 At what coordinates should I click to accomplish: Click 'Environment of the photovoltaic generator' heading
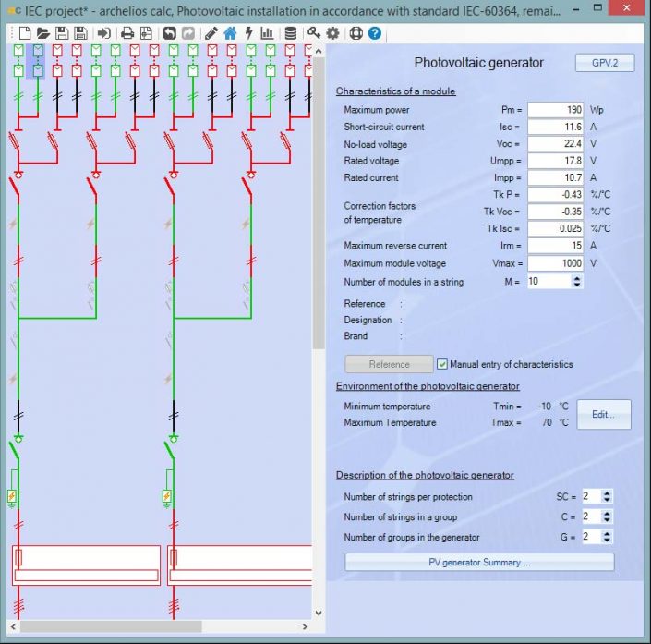pyautogui.click(x=428, y=386)
